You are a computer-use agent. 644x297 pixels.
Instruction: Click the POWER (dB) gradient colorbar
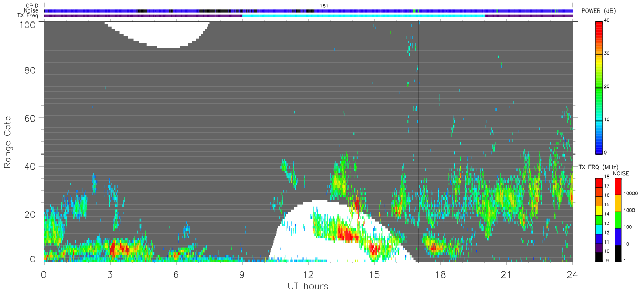598,87
